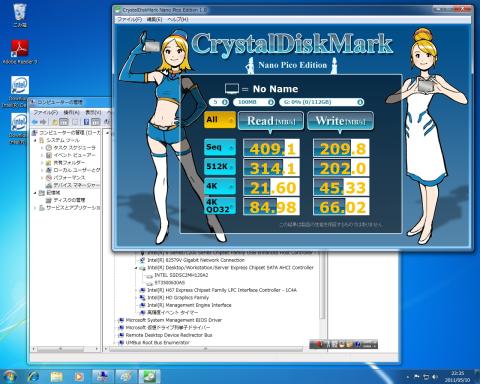Click the volume speaker tray icon
The image size is (480, 384).
click(x=434, y=377)
